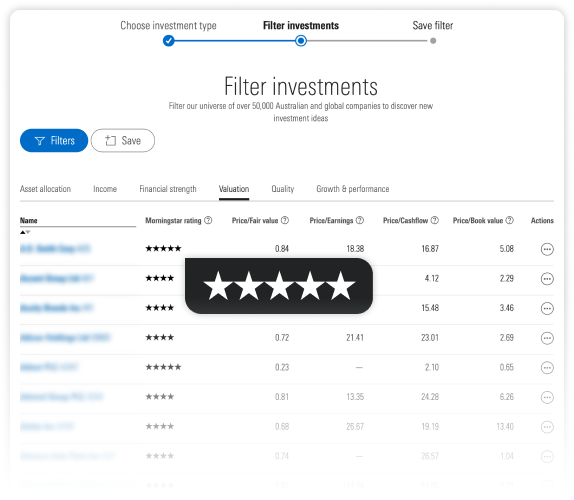This screenshot has width=574, height=500.
Task: Open the first blurred company name link
Action: pos(55,249)
